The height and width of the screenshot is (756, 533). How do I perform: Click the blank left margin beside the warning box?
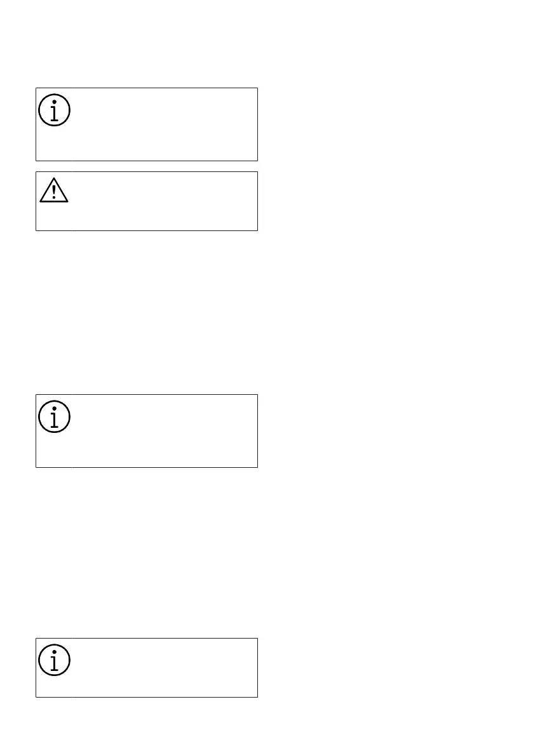(17, 201)
